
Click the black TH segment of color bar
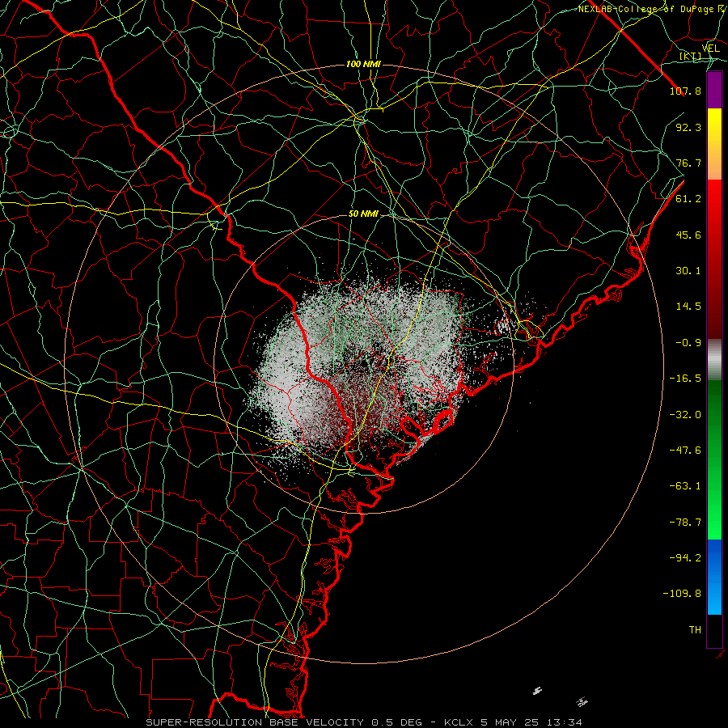tap(714, 630)
